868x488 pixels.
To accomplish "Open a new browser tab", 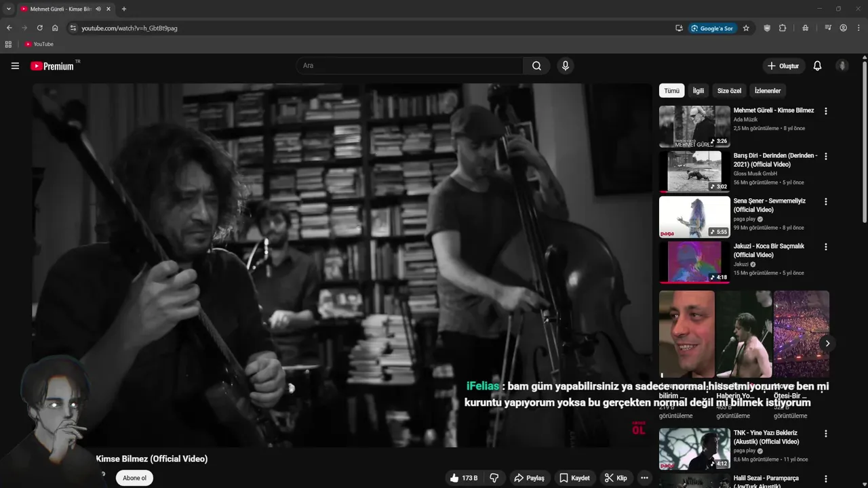I will pyautogui.click(x=123, y=9).
